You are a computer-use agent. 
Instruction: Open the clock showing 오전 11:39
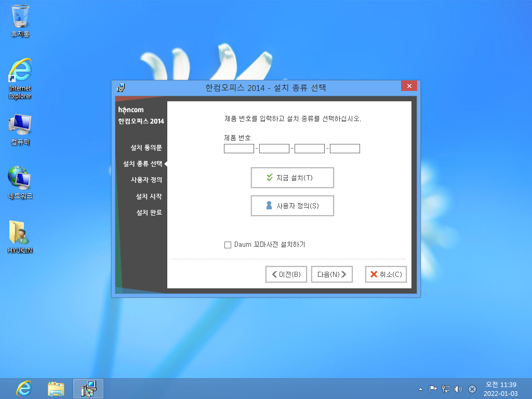tap(501, 389)
